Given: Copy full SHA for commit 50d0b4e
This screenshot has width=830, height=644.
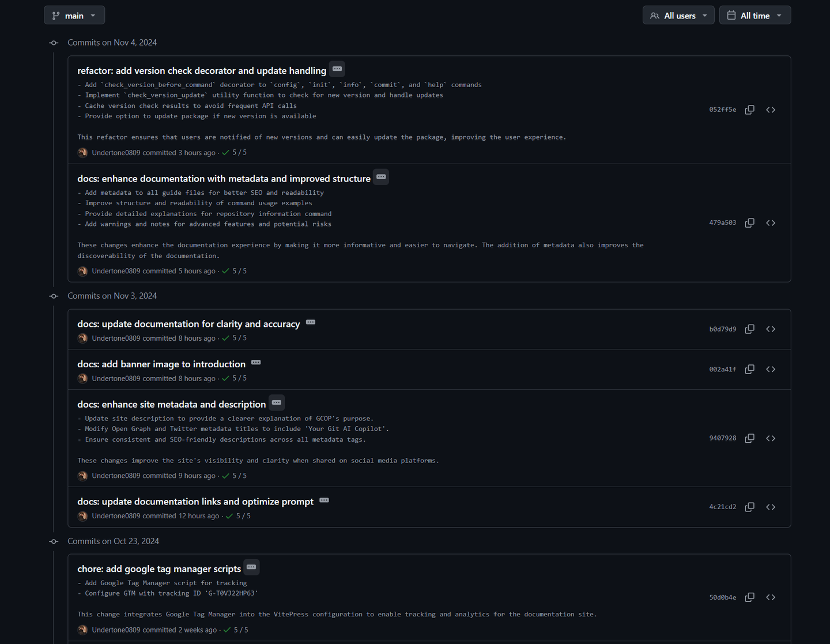Looking at the screenshot, I should coord(749,597).
